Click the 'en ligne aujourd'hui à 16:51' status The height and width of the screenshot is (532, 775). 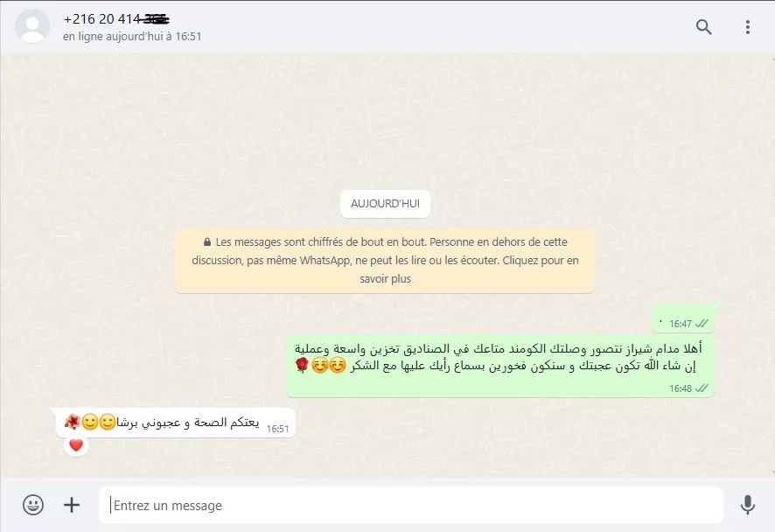coord(132,37)
